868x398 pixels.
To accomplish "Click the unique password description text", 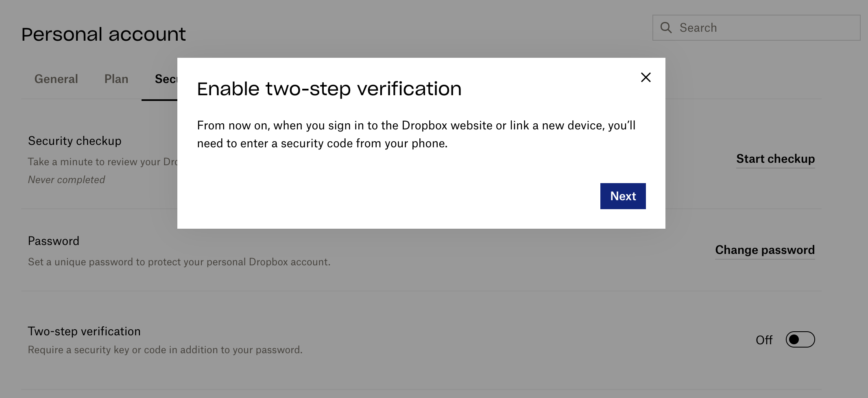I will click(x=179, y=262).
